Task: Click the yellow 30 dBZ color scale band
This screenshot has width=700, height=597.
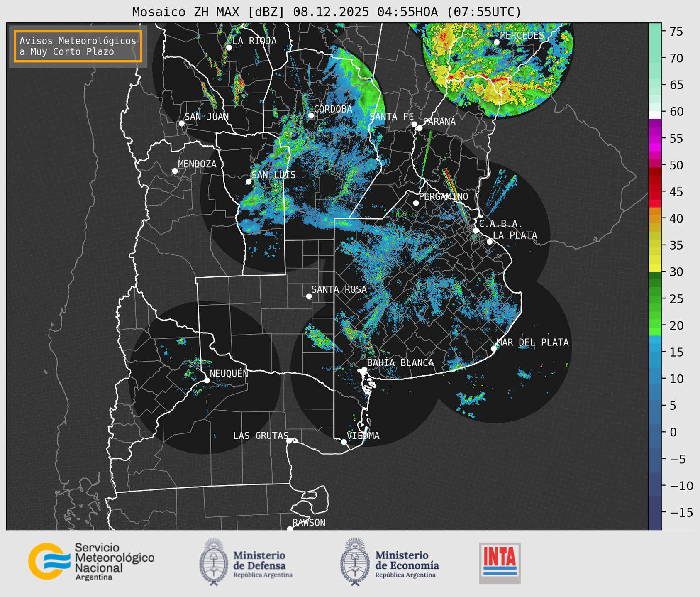Action: pyautogui.click(x=654, y=268)
